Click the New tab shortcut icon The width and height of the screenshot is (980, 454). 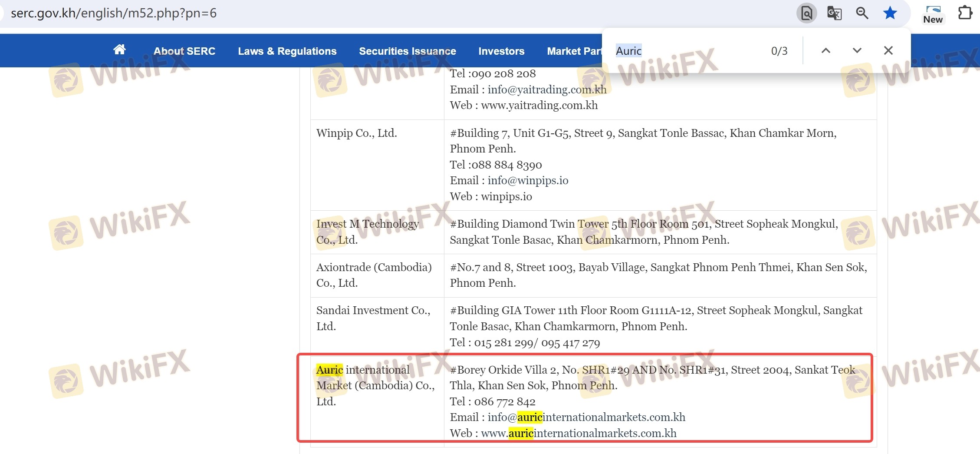point(933,14)
